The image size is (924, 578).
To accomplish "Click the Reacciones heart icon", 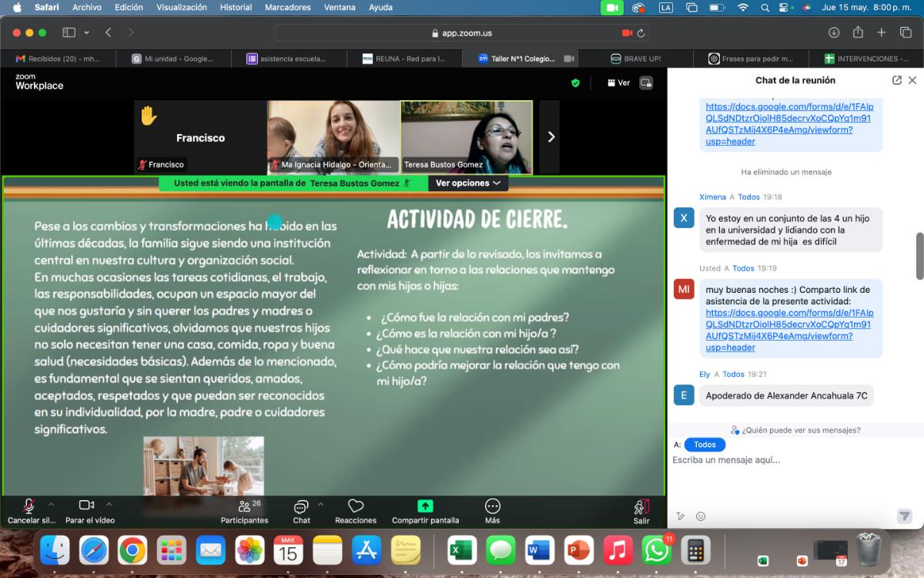I will pos(356,506).
